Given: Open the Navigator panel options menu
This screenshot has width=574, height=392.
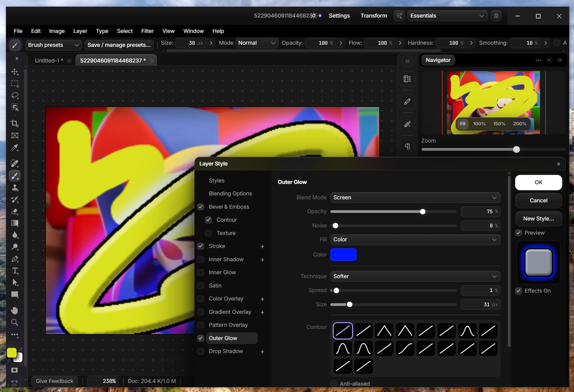Looking at the screenshot, I should tap(538, 60).
